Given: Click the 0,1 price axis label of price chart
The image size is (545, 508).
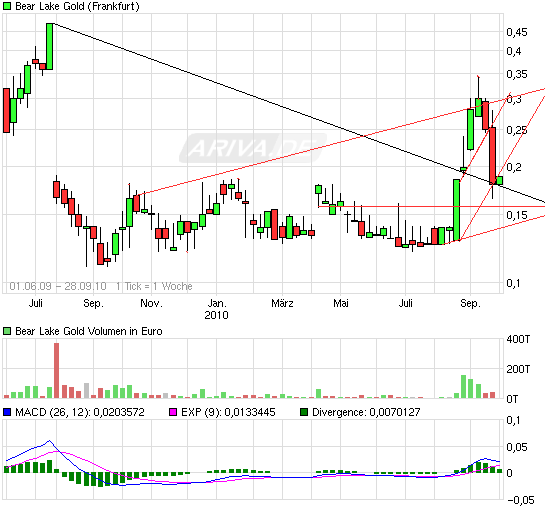Looking at the screenshot, I should 513,283.
